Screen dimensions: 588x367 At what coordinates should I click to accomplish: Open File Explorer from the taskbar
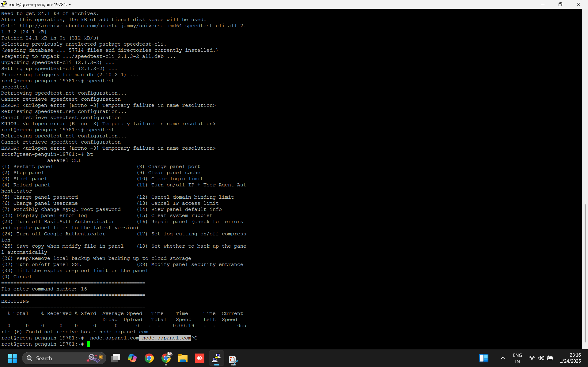click(183, 358)
